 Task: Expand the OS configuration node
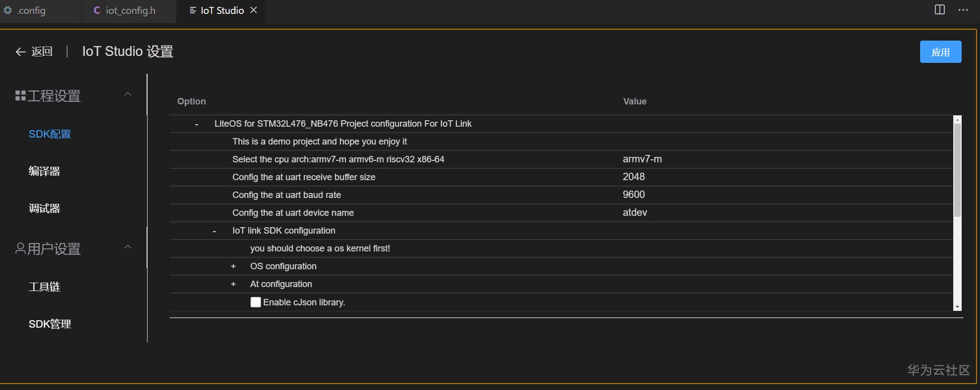pos(233,266)
